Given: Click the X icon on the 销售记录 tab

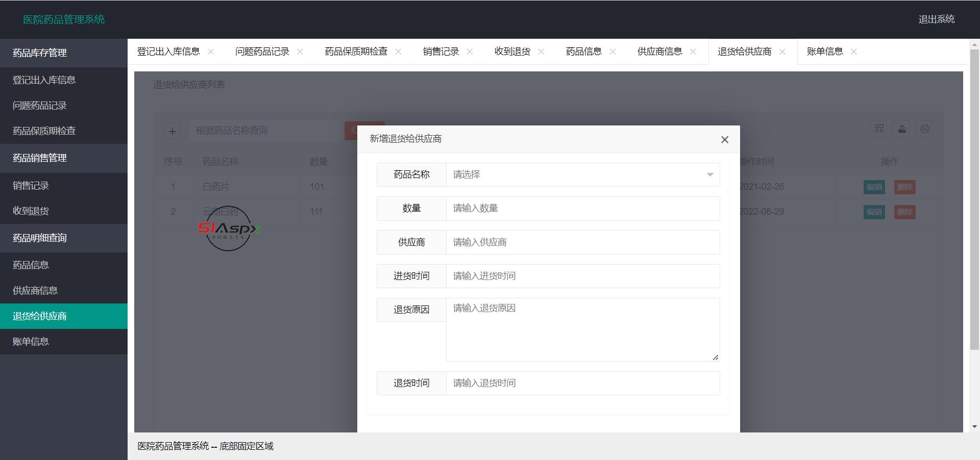Looking at the screenshot, I should coord(470,51).
